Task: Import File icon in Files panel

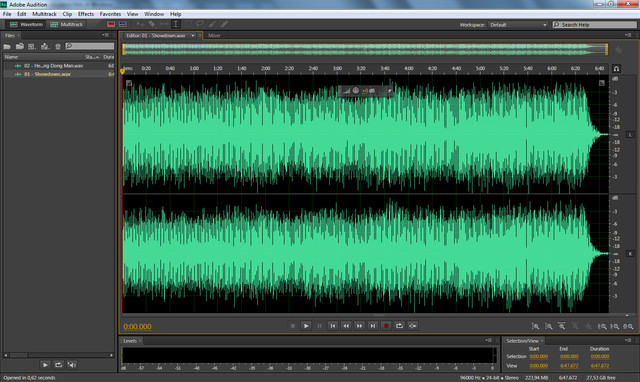Action: click(x=20, y=47)
